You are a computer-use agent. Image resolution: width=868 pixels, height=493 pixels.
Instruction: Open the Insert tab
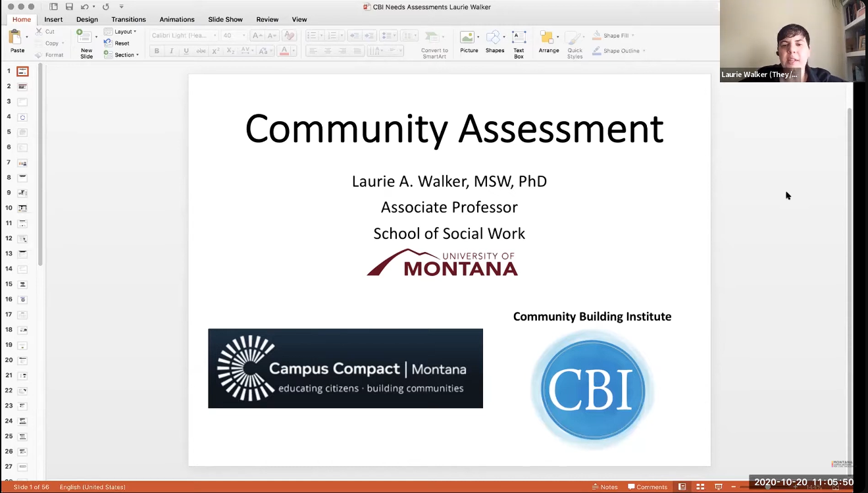[53, 19]
